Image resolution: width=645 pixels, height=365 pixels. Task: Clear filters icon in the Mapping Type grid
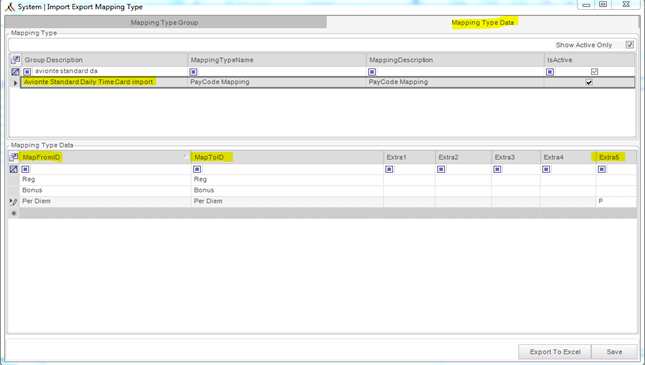point(15,72)
